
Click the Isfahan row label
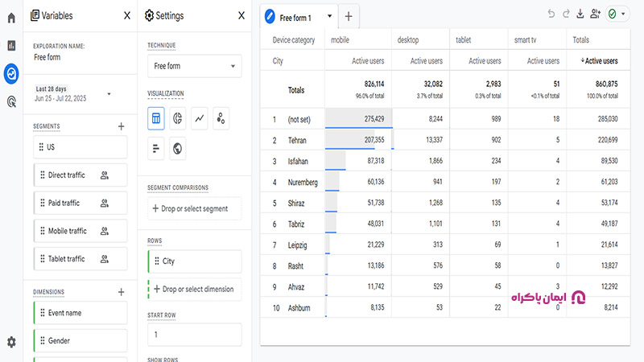298,162
